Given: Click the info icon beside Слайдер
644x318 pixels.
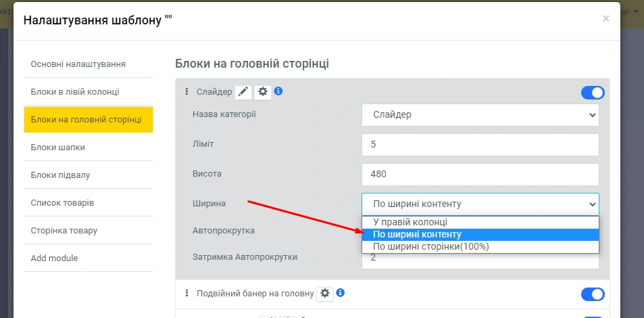Looking at the screenshot, I should [278, 91].
